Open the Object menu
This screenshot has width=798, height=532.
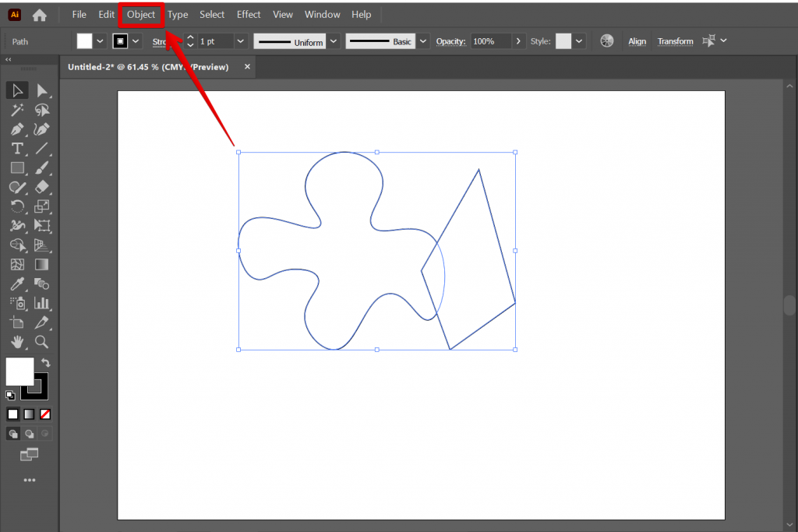click(x=140, y=14)
